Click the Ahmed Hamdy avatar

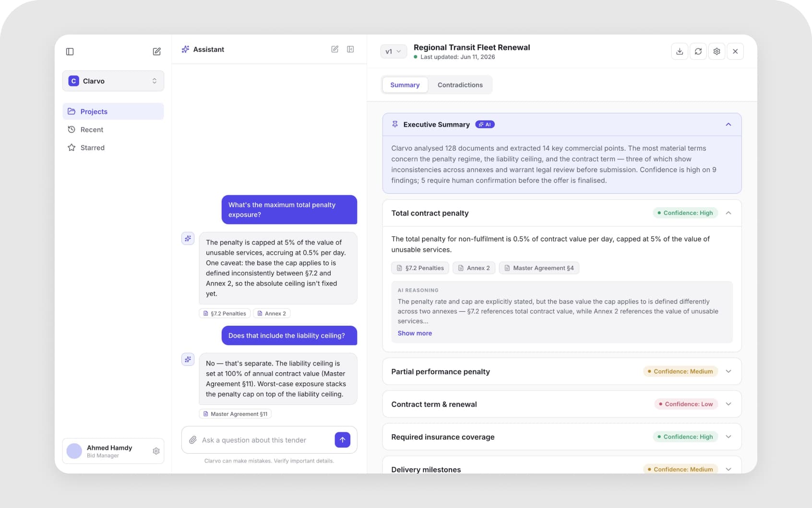click(74, 451)
